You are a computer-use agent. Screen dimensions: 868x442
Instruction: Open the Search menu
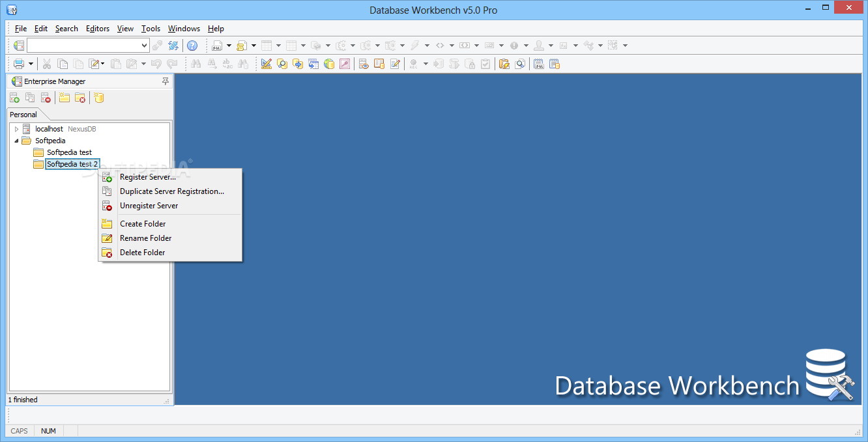coord(66,29)
